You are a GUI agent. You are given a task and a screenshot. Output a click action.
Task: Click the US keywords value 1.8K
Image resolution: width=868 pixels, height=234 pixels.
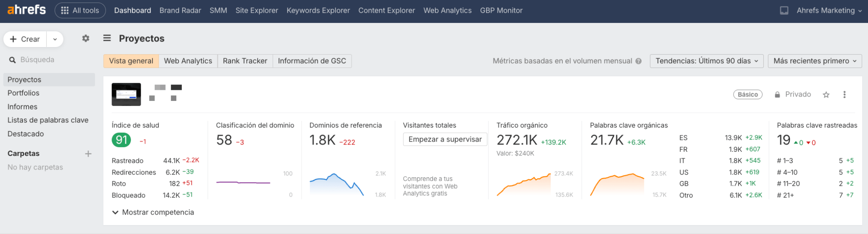735,172
